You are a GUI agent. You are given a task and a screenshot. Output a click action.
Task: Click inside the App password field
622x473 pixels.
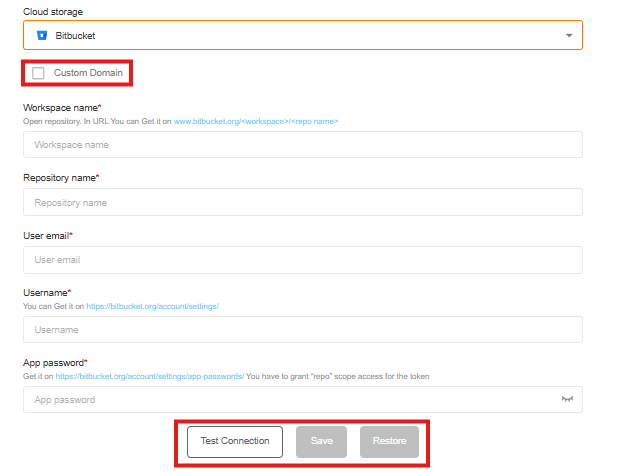290,400
